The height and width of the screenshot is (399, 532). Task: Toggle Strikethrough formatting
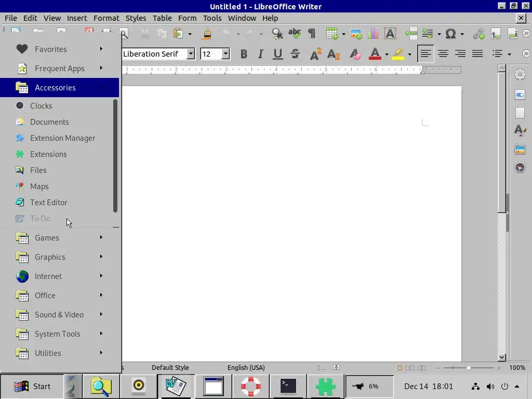[295, 54]
